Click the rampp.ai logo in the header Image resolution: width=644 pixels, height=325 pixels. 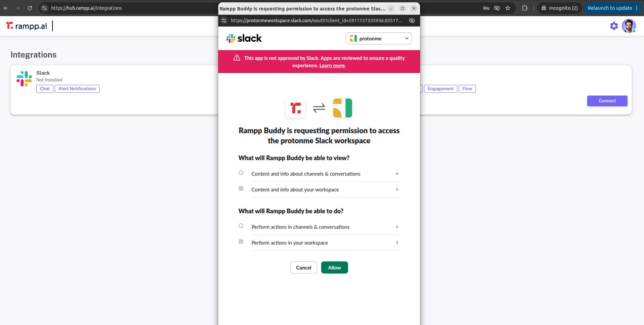click(27, 26)
